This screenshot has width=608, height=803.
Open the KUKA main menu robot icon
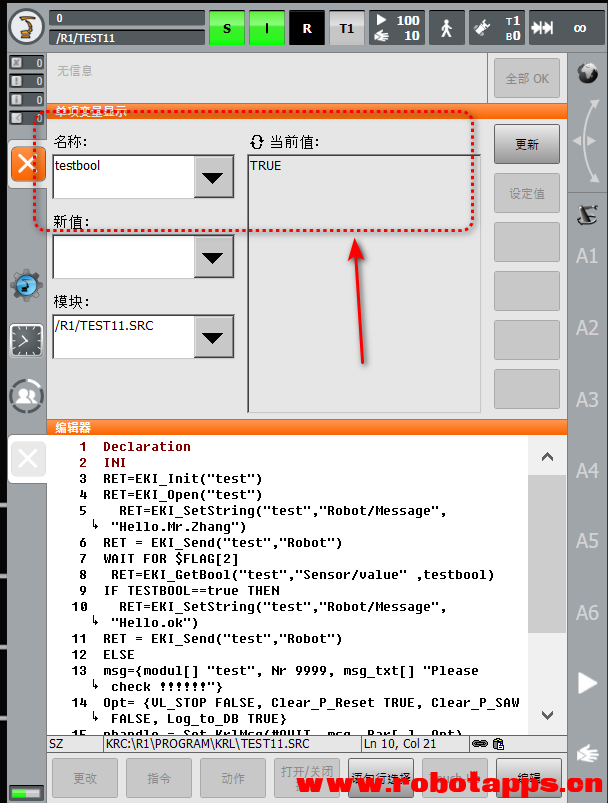coord(25,27)
